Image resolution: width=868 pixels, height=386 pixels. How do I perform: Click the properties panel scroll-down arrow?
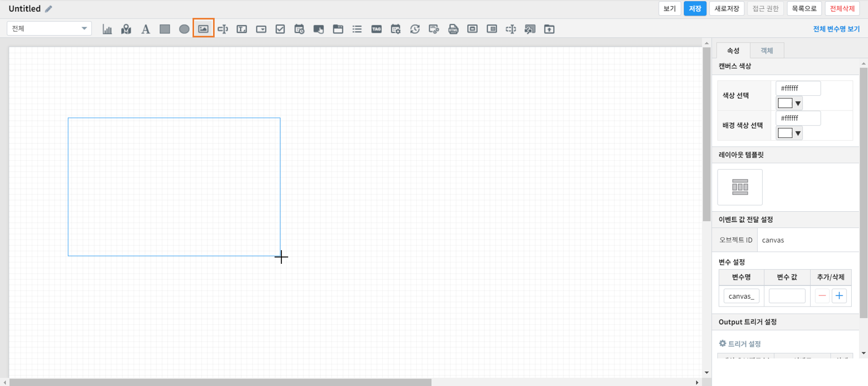click(x=863, y=353)
